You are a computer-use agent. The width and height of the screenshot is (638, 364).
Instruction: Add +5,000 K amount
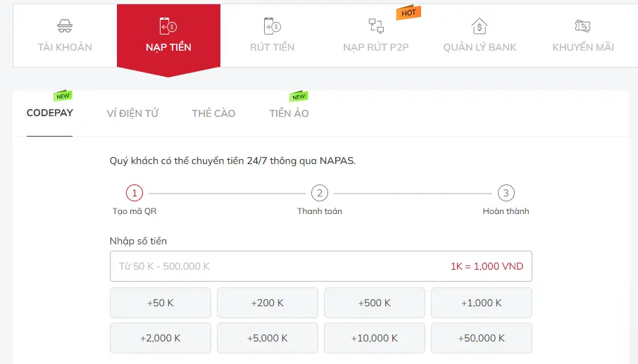click(268, 338)
